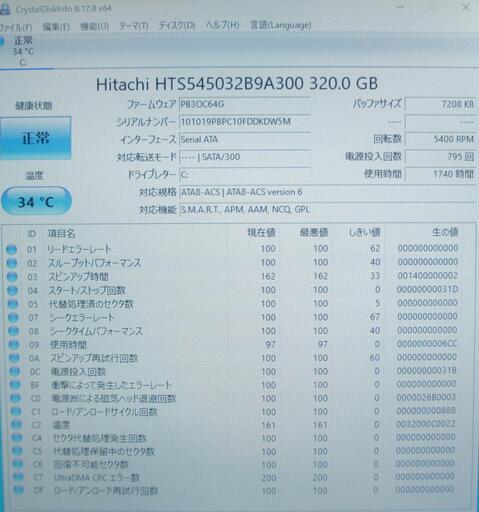Image resolution: width=479 pixels, height=512 pixels.
Task: Click the status icon for row C6 回復不可能セクタ数
Action: 18,464
